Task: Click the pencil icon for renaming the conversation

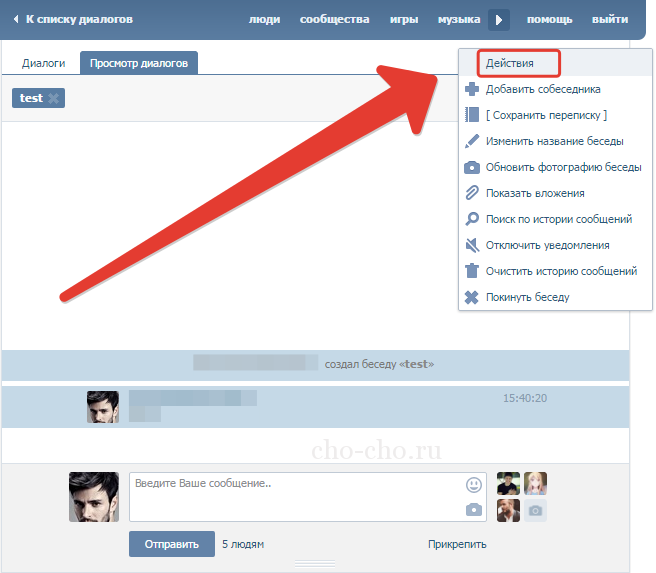Action: click(x=472, y=141)
